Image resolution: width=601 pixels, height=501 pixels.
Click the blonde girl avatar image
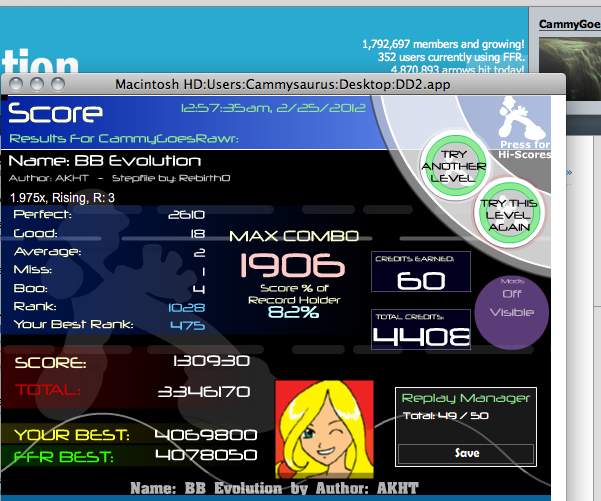pyautogui.click(x=324, y=429)
